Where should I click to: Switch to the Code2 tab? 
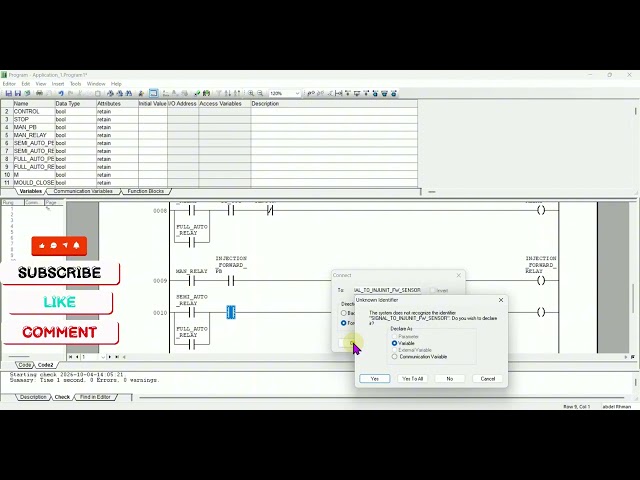[x=45, y=364]
